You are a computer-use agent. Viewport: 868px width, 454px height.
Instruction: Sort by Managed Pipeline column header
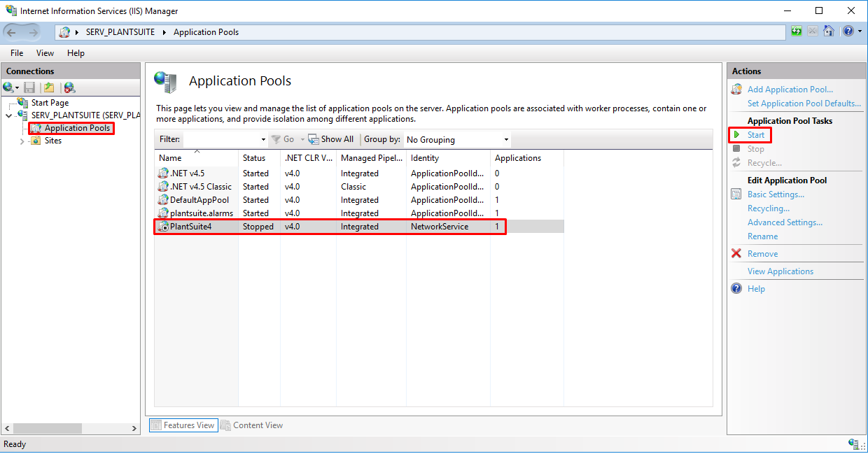(372, 158)
